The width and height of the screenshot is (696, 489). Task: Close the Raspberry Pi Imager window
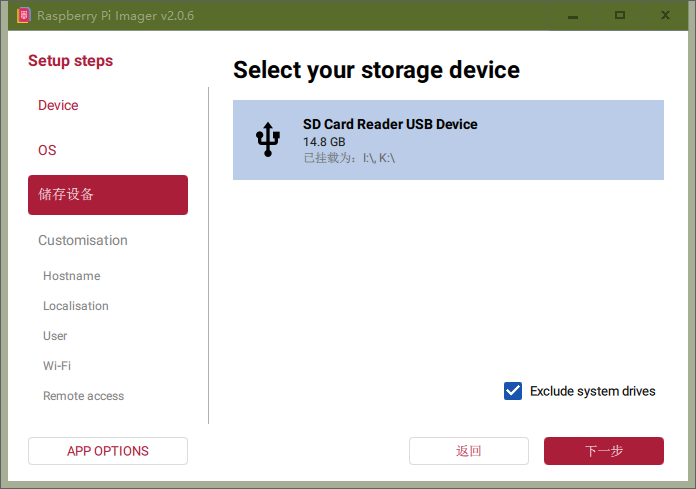click(666, 16)
